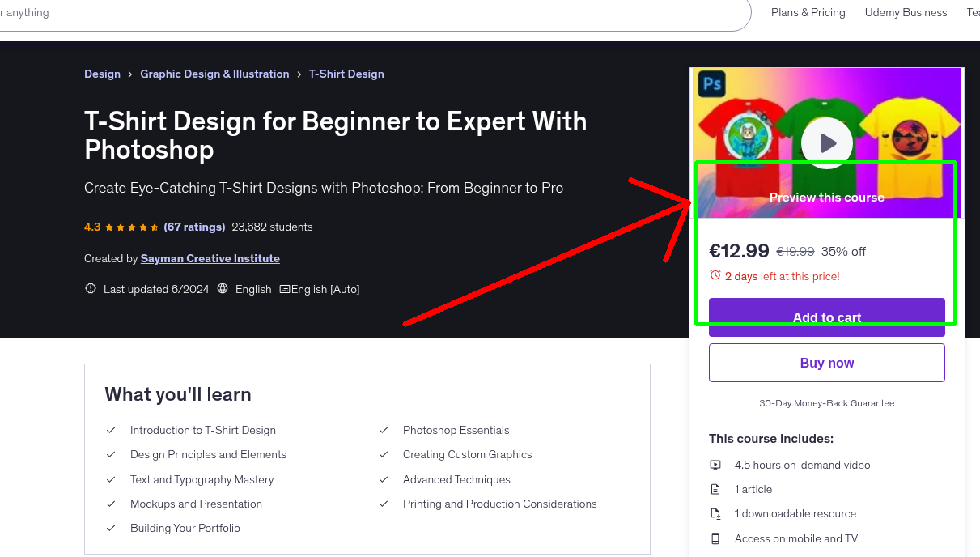The width and height of the screenshot is (980, 557).
Task: Click the globe icon beside English language
Action: click(223, 288)
